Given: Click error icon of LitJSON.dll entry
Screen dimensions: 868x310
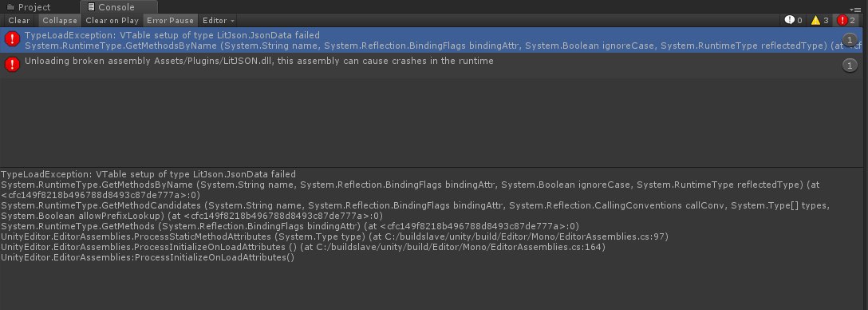Looking at the screenshot, I should point(12,65).
